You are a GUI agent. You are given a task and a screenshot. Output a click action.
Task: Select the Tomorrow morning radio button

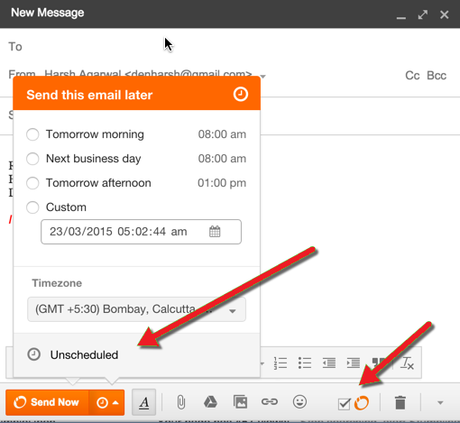click(x=33, y=135)
